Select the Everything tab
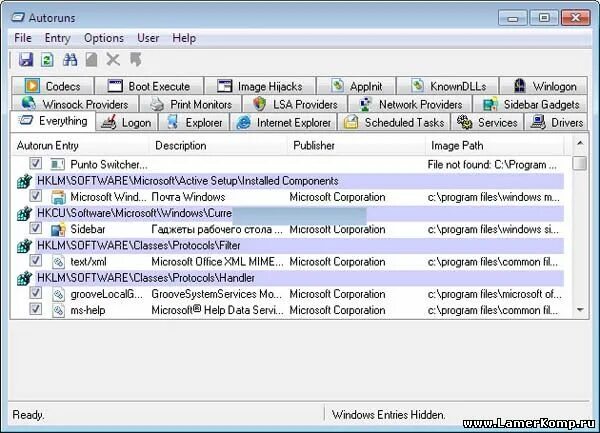The height and width of the screenshot is (433, 600). point(53,121)
